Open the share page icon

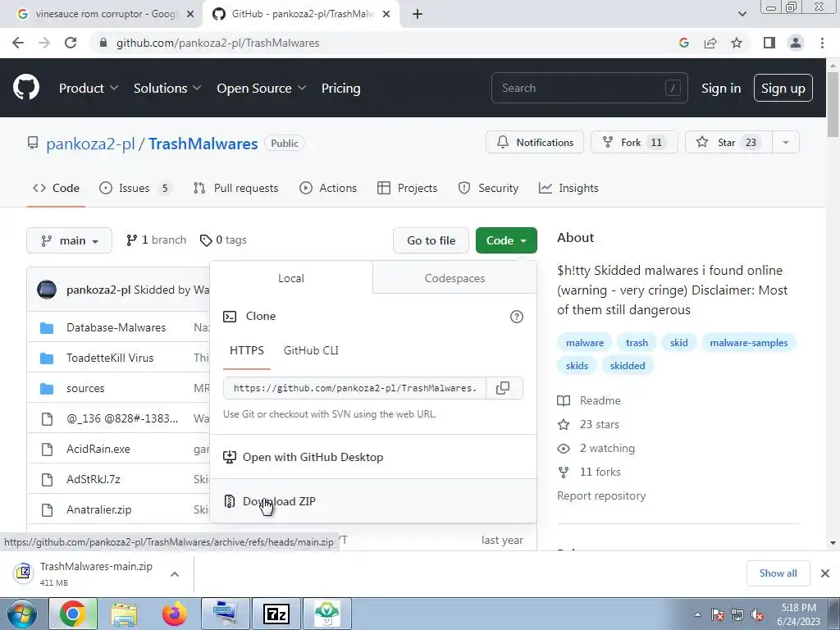point(710,43)
